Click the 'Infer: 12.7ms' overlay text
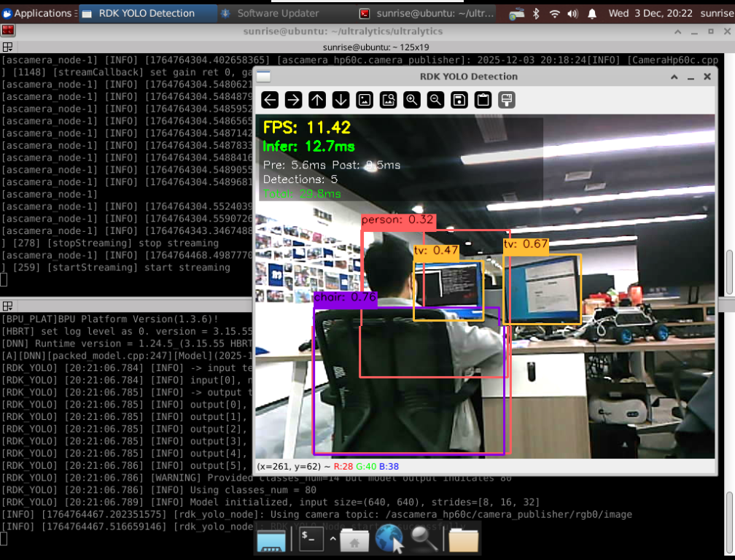Image resolution: width=735 pixels, height=560 pixels. point(308,147)
